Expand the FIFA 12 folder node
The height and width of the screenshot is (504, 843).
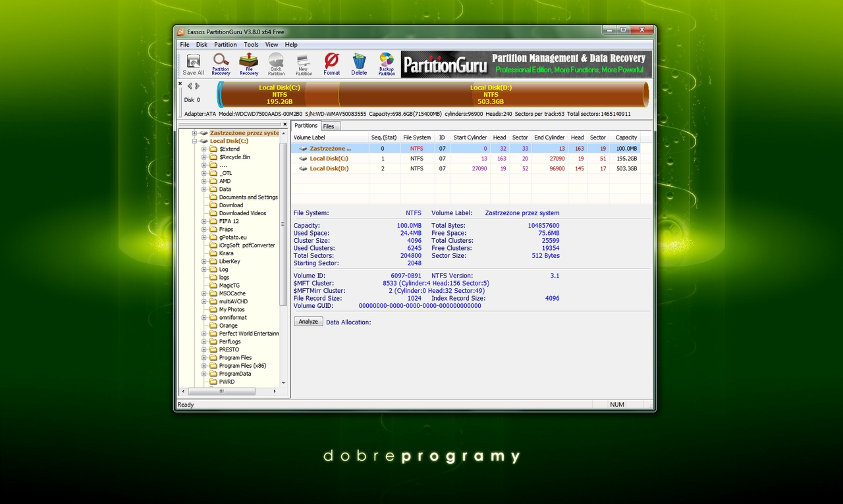pos(204,222)
